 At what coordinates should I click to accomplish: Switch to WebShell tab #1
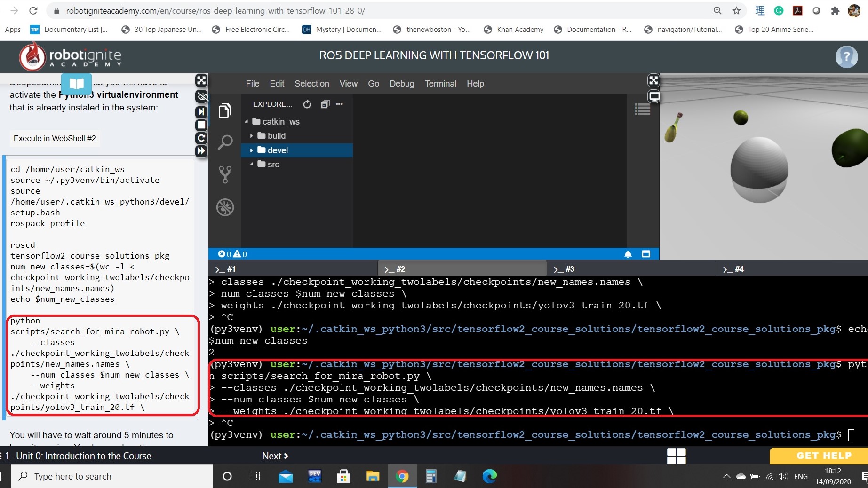(x=293, y=269)
